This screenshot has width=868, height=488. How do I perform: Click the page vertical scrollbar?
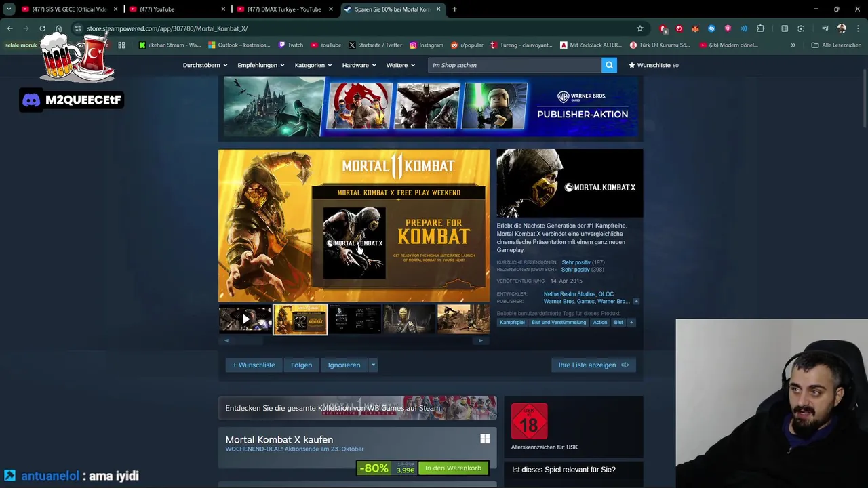coord(865,98)
